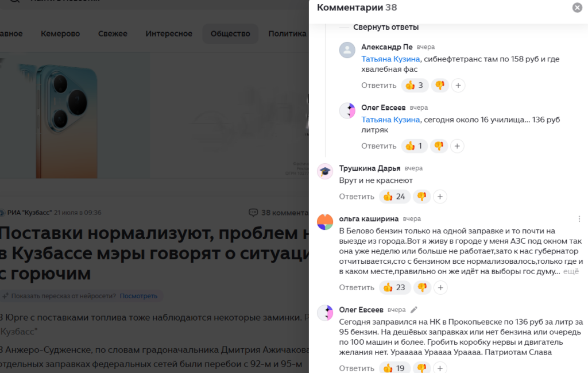This screenshot has height=373, width=588.
Task: Add reaction to Олег Евсеев's Прокопьевск comment
Action: (440, 368)
